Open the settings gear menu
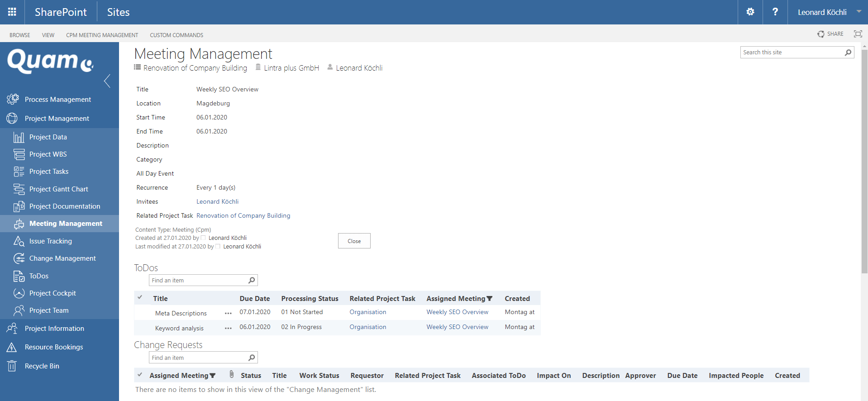Viewport: 868px width, 401px height. click(750, 12)
